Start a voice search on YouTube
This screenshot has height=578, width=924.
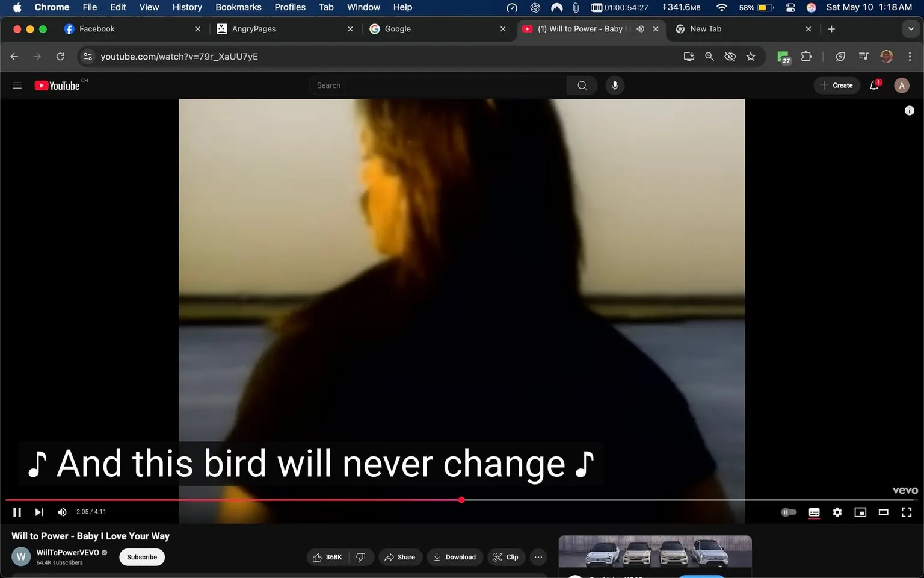click(614, 85)
